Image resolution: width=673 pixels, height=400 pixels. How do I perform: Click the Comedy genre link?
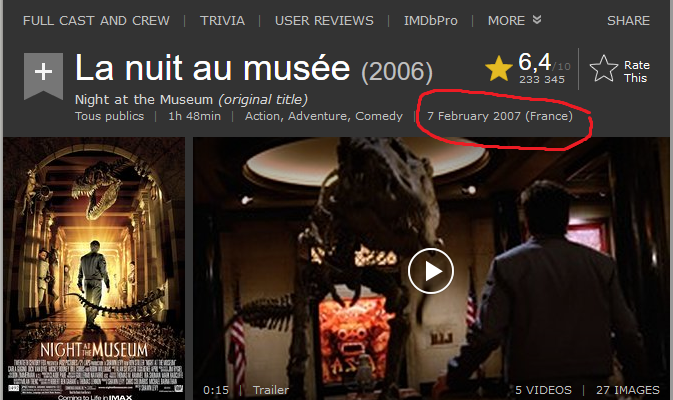(379, 116)
